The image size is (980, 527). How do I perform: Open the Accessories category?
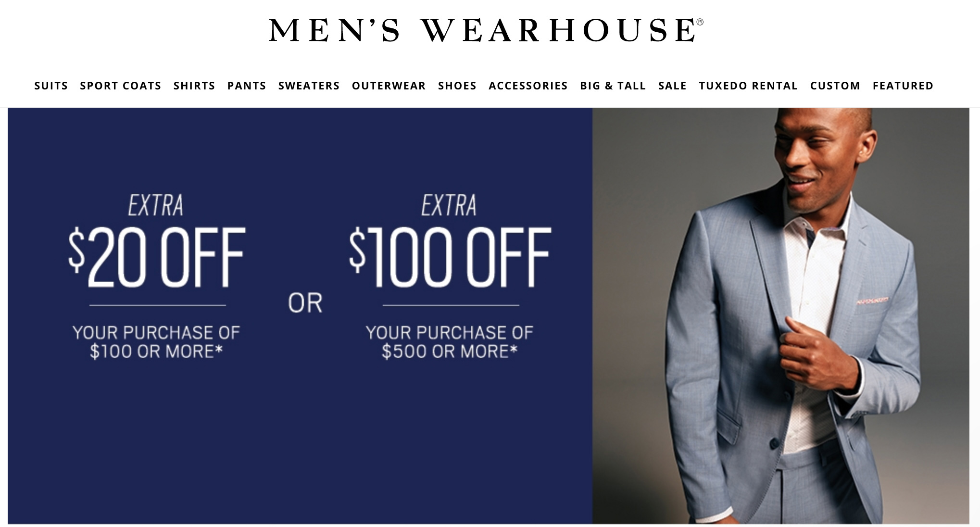(x=528, y=86)
